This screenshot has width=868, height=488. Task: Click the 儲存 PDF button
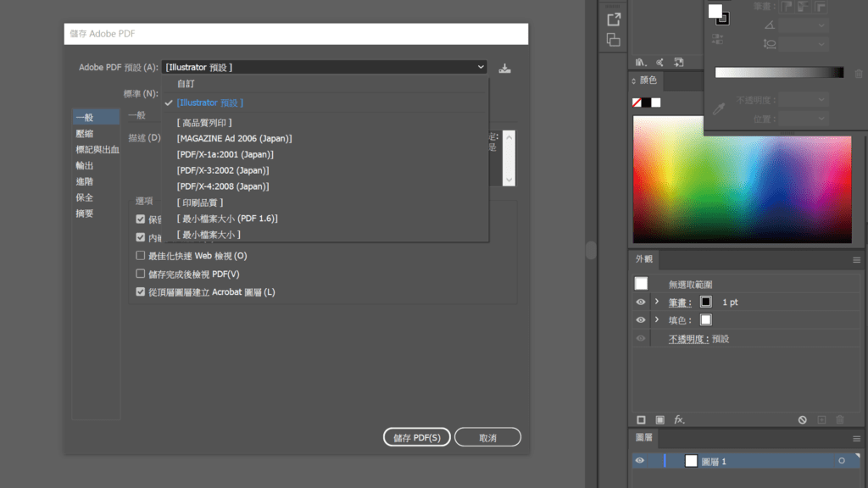point(416,437)
